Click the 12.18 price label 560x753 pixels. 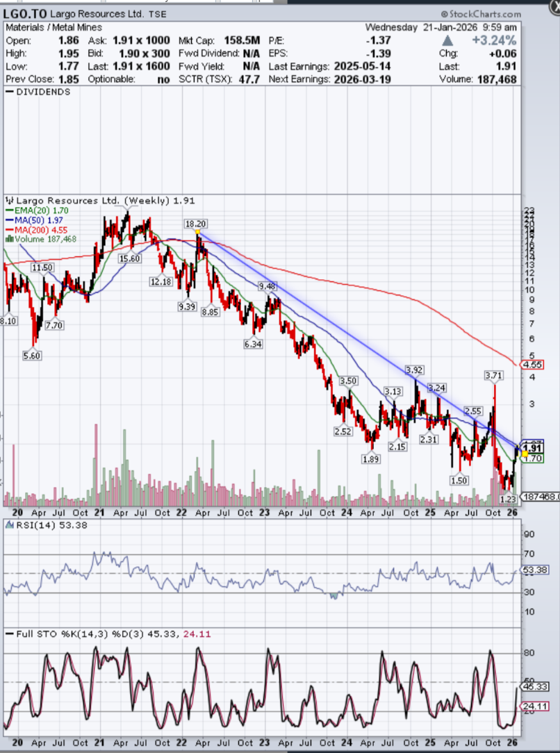160,281
